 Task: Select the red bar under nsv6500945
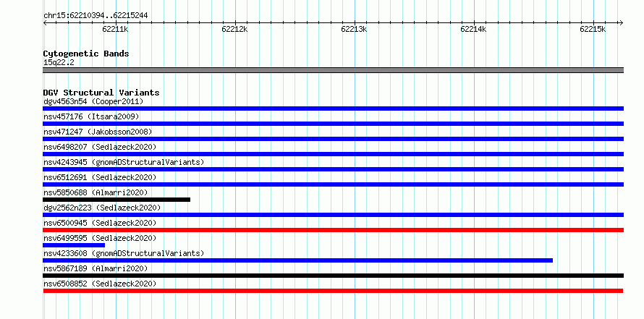tap(333, 230)
